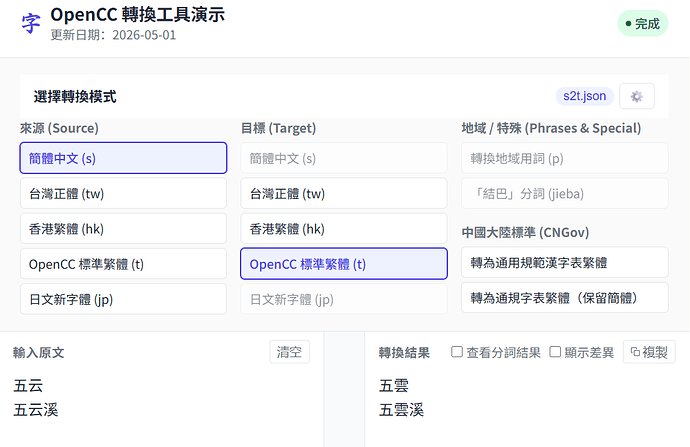The width and height of the screenshot is (690, 447).
Task: Clear input with 清空 button
Action: (x=290, y=352)
